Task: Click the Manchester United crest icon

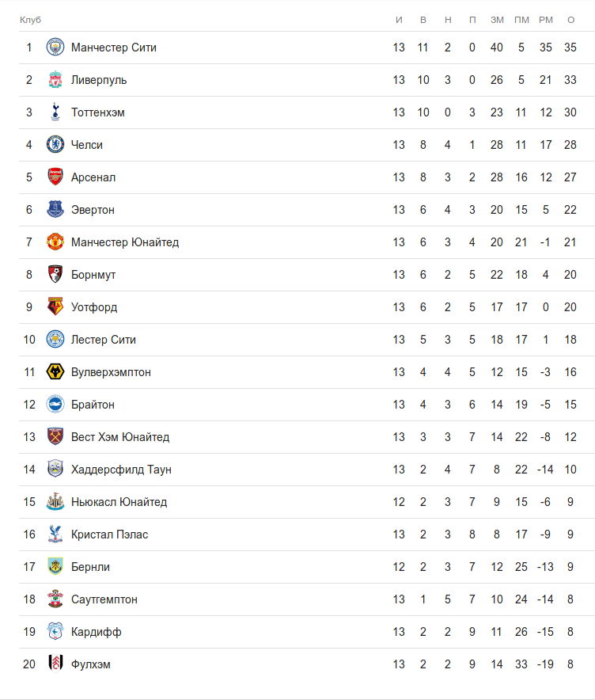Action: tap(55, 242)
